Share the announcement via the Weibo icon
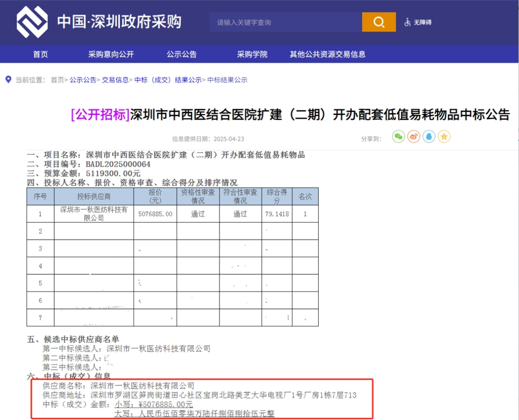The width and height of the screenshot is (519, 420). (414, 137)
